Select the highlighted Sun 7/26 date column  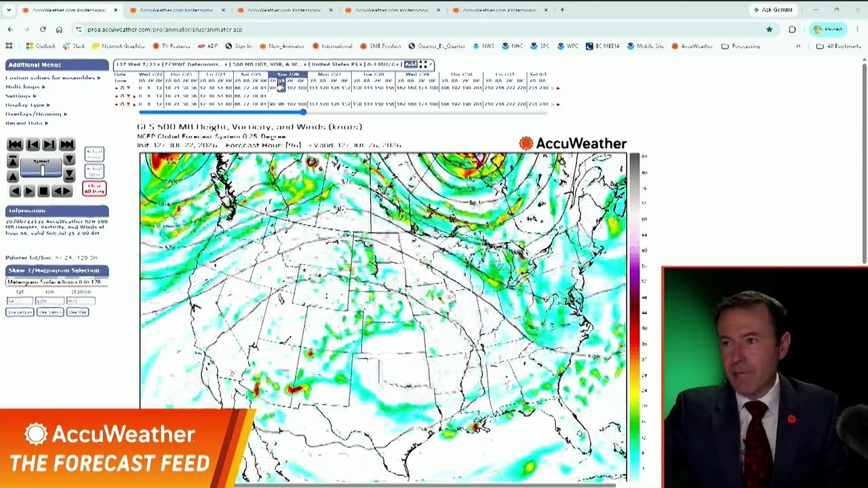pos(288,75)
